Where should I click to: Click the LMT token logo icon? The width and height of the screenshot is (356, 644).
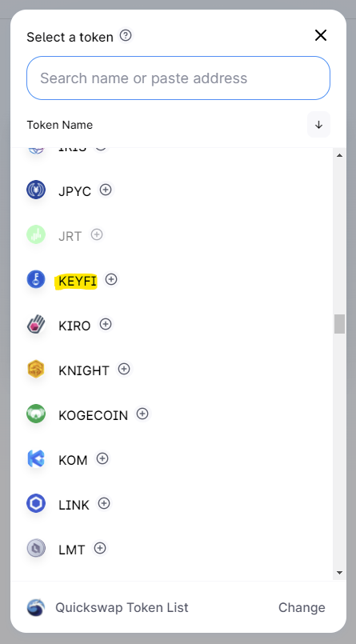36,548
